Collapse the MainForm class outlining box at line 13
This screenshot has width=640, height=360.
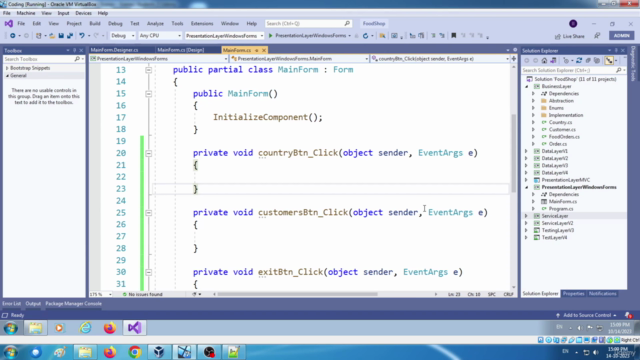[x=149, y=70]
